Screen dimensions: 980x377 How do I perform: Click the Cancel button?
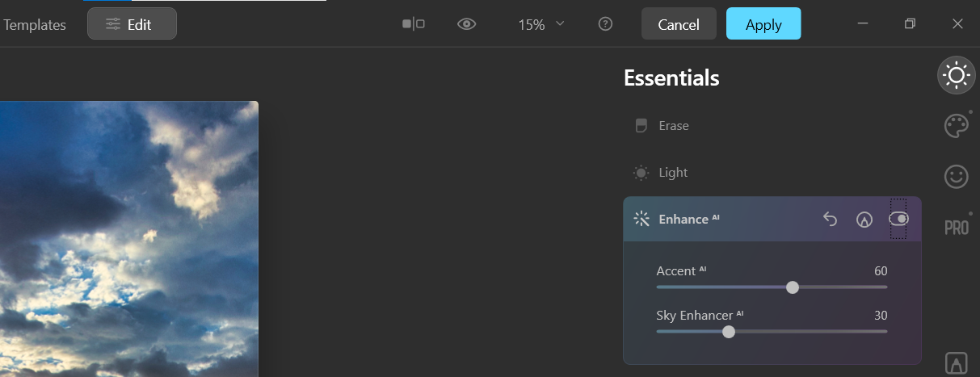[679, 23]
